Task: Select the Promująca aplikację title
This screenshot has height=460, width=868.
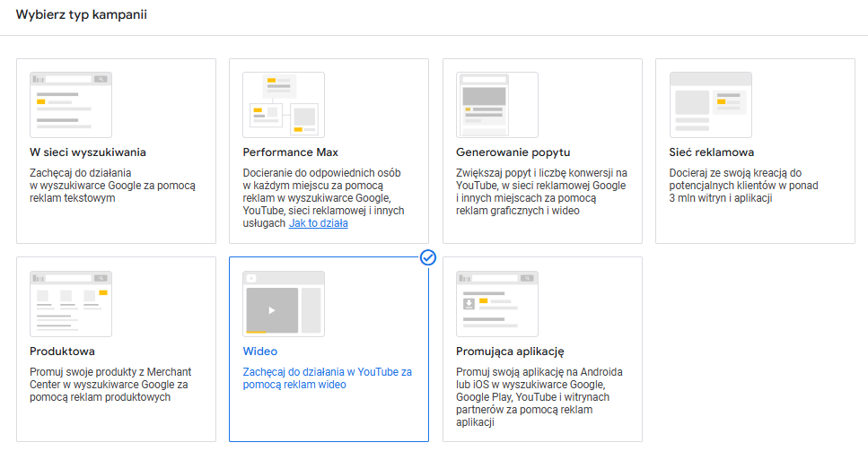Action: 511,352
